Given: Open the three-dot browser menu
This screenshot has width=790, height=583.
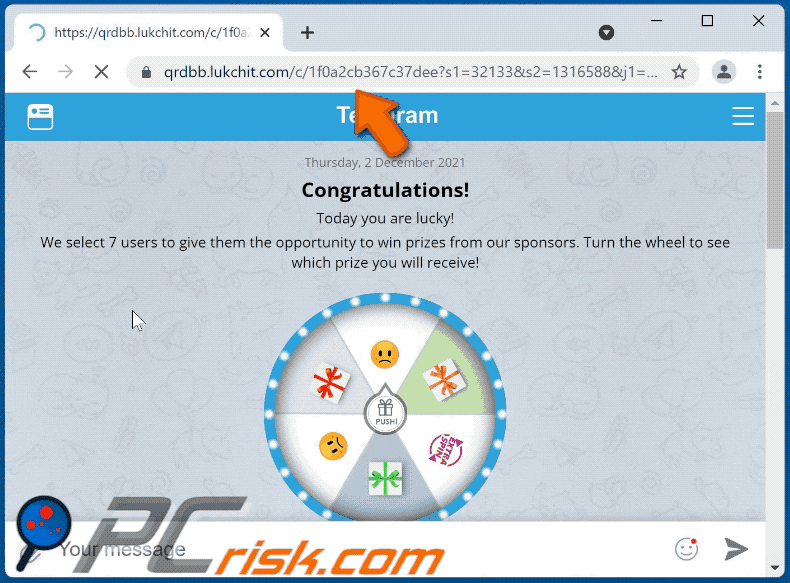Looking at the screenshot, I should pyautogui.click(x=759, y=72).
